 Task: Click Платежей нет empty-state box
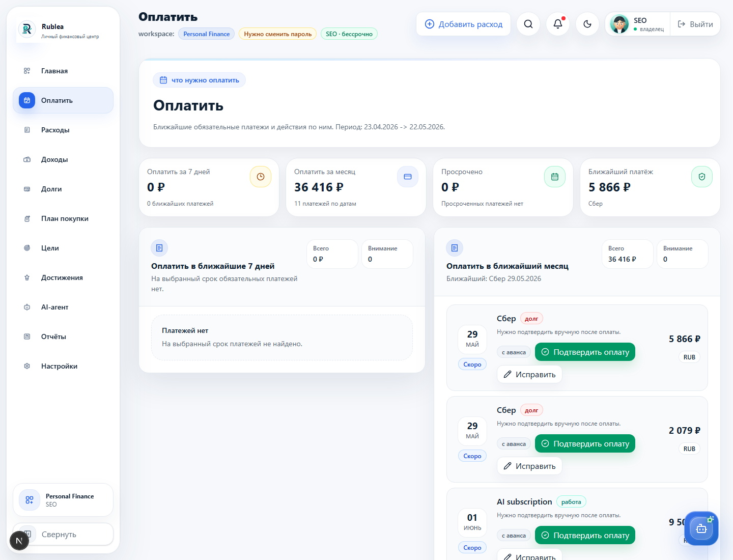click(x=282, y=338)
